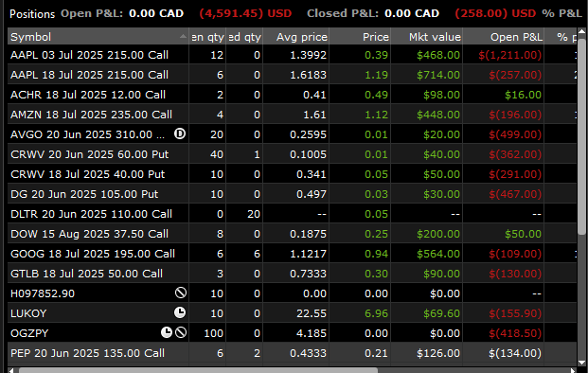Click the right arrow of horizontal scrollbar
Screen dimensions: 588x373
pyautogui.click(x=573, y=371)
